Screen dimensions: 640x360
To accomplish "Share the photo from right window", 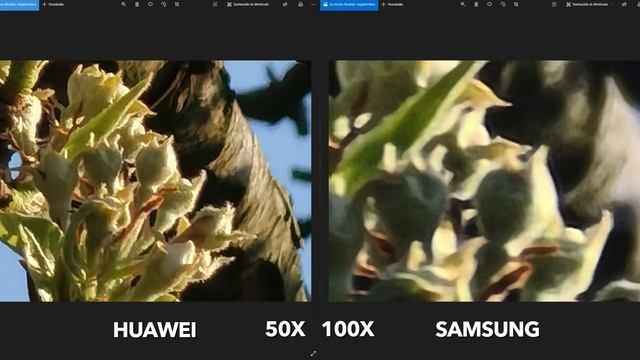I will 624,4.
